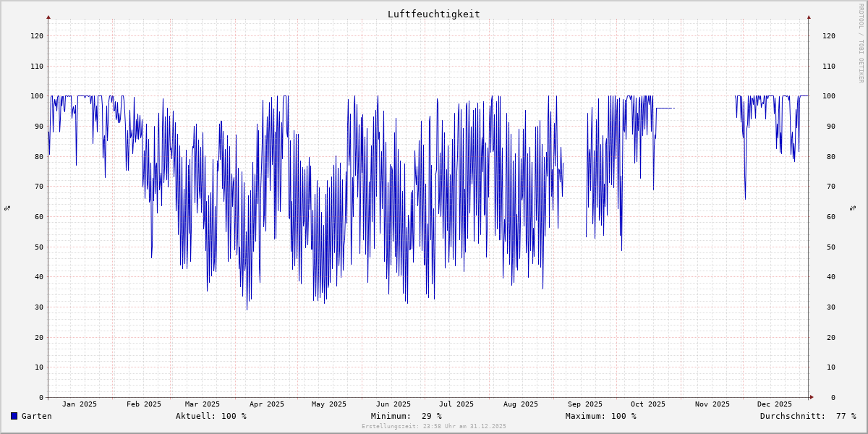Click the percent unit symbol on the left axis
The image size is (868, 434).
click(x=7, y=208)
